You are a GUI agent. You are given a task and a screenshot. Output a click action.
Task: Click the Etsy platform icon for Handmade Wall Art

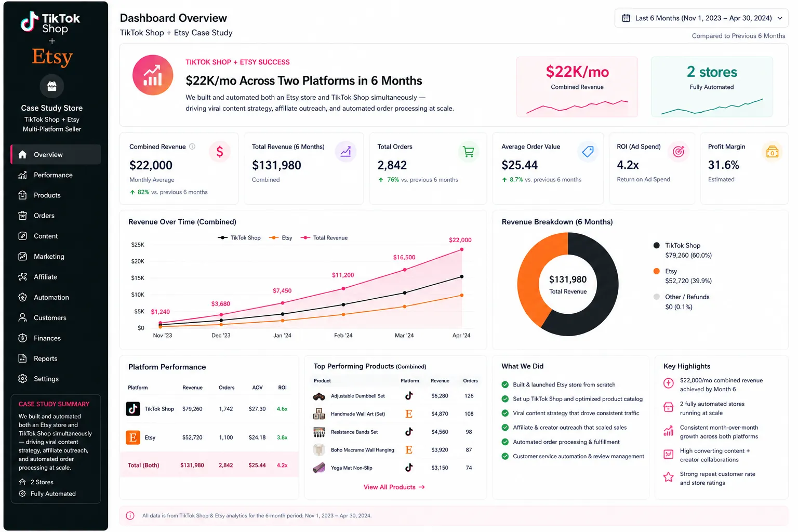coord(409,414)
